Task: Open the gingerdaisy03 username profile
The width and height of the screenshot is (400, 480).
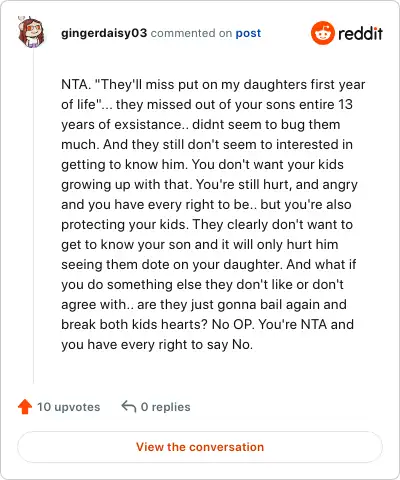Action: coord(104,33)
